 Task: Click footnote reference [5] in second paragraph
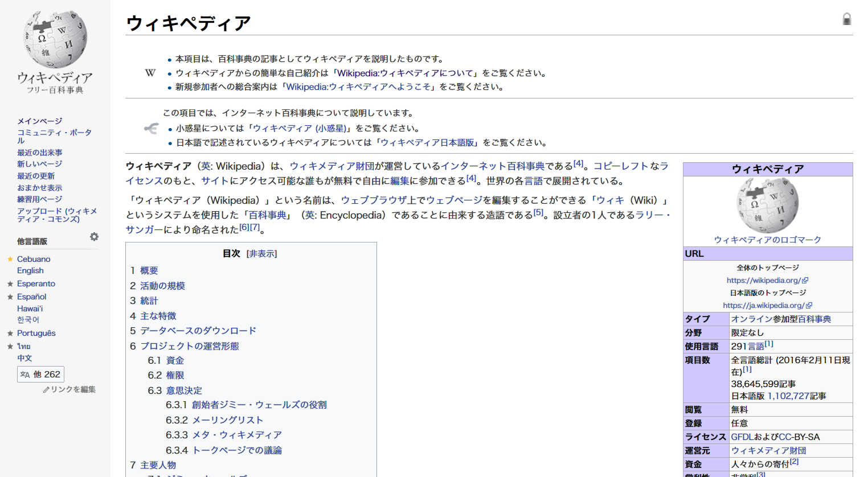538,213
